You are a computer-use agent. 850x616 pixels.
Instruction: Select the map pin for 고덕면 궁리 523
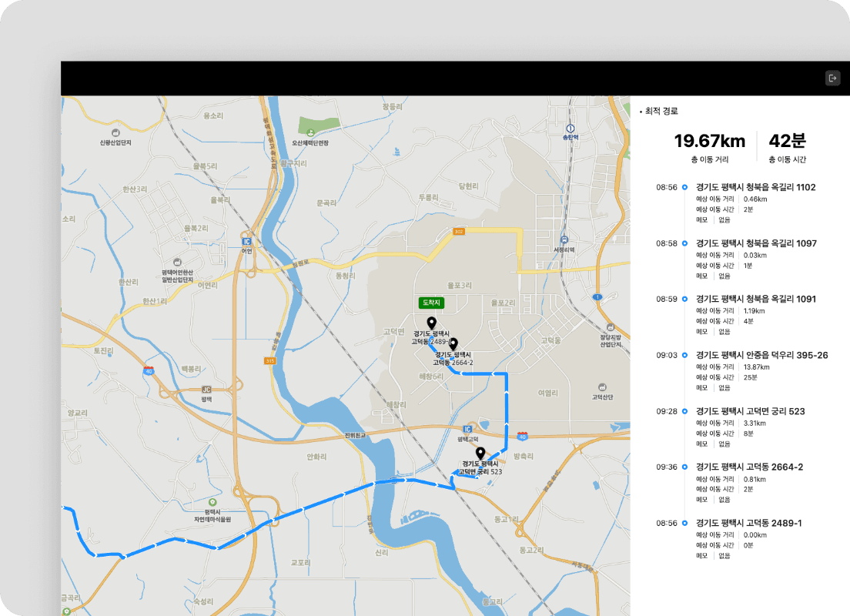coord(480,454)
